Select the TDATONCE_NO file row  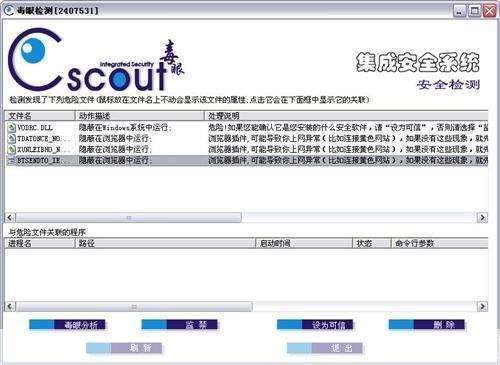point(247,138)
